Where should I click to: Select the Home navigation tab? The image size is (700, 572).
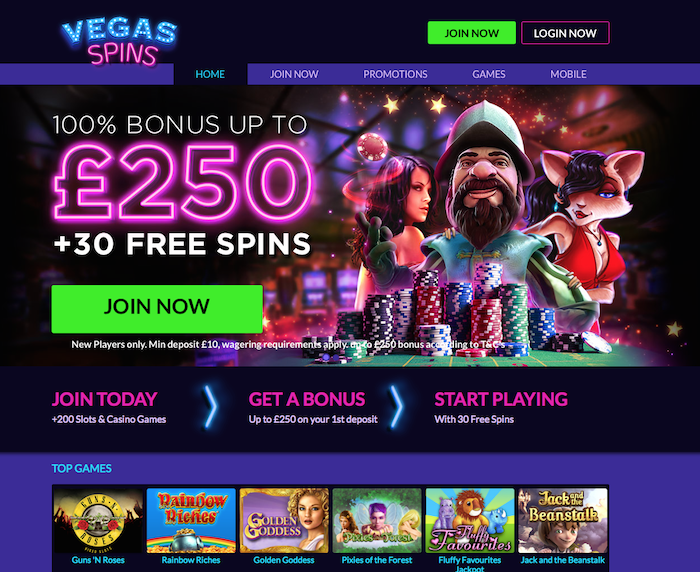tap(210, 74)
